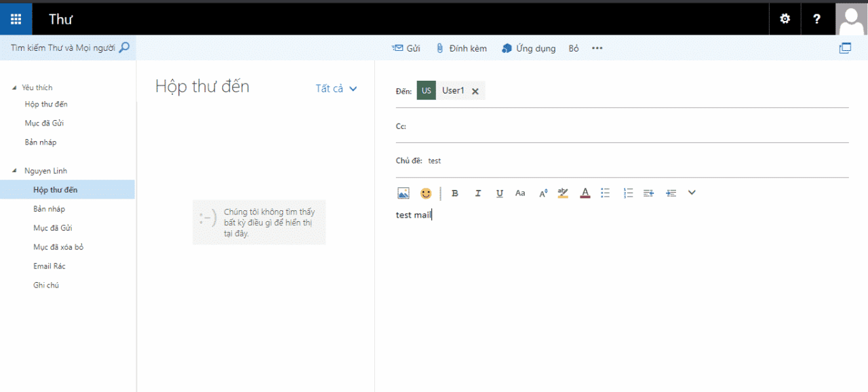Toggle underline formatting
Image resolution: width=868 pixels, height=392 pixels.
[x=500, y=193]
